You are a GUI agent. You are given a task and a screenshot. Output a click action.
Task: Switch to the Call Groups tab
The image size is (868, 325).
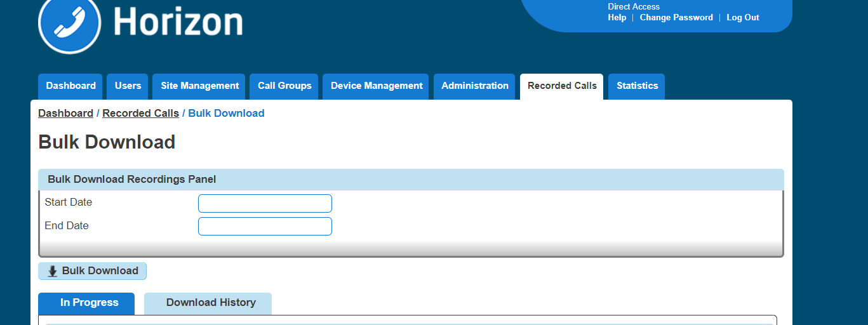284,86
